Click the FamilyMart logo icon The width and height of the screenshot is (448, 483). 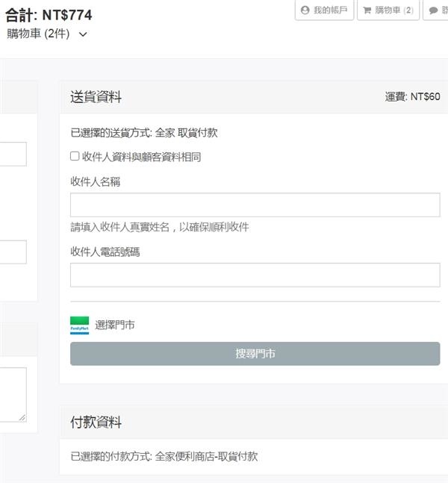tap(79, 325)
